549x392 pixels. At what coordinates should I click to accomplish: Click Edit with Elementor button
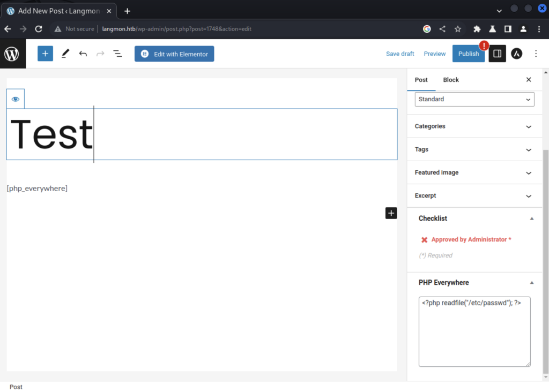click(174, 54)
